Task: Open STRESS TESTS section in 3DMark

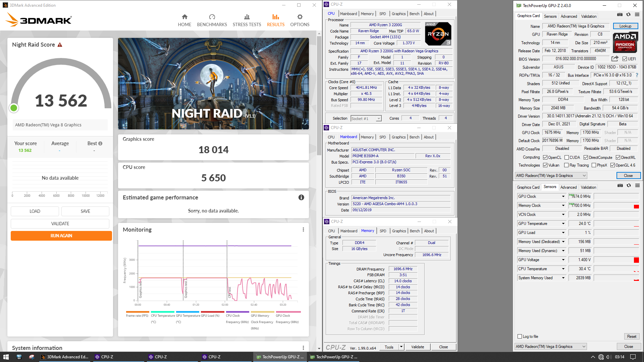Action: 247,20
